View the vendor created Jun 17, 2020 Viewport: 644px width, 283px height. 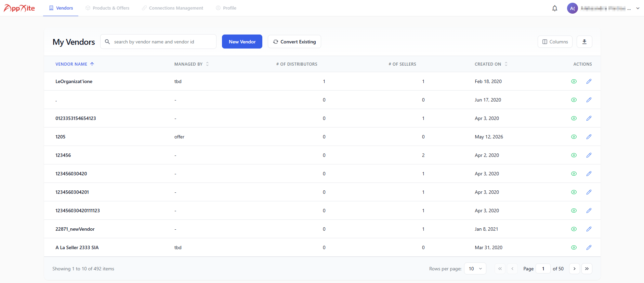click(x=574, y=100)
